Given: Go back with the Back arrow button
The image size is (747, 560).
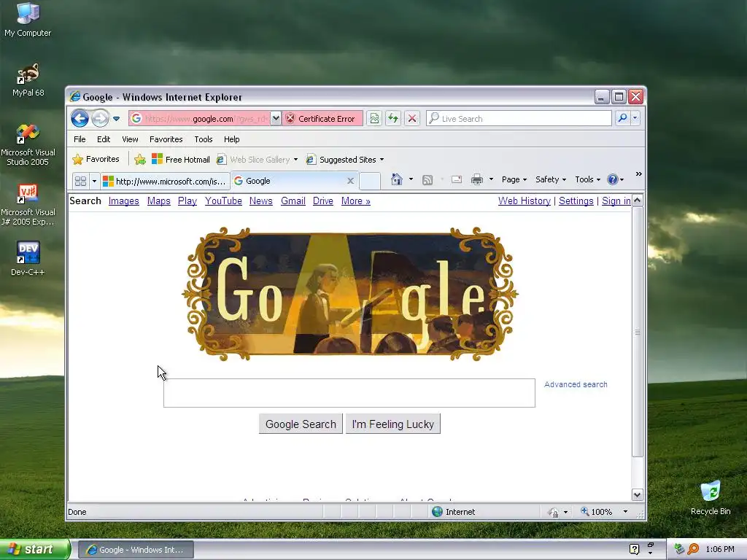Looking at the screenshot, I should click(x=80, y=118).
